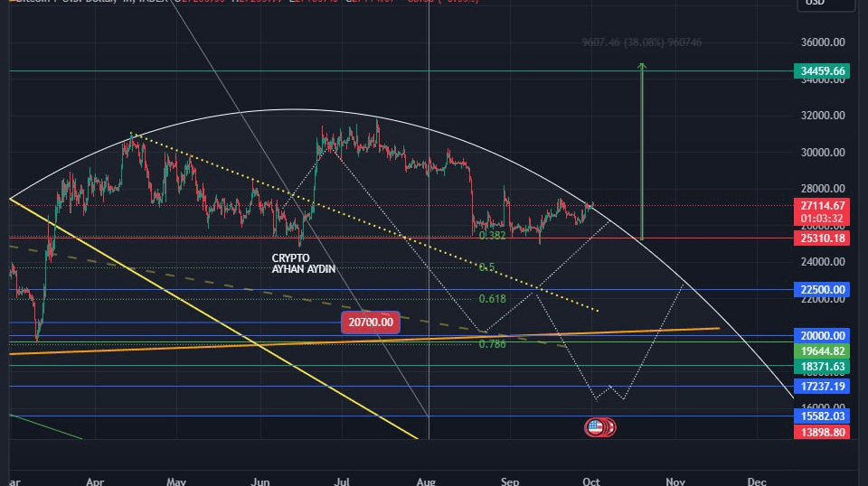Select the green upward price range arrow
The image size is (868, 486).
click(x=642, y=152)
